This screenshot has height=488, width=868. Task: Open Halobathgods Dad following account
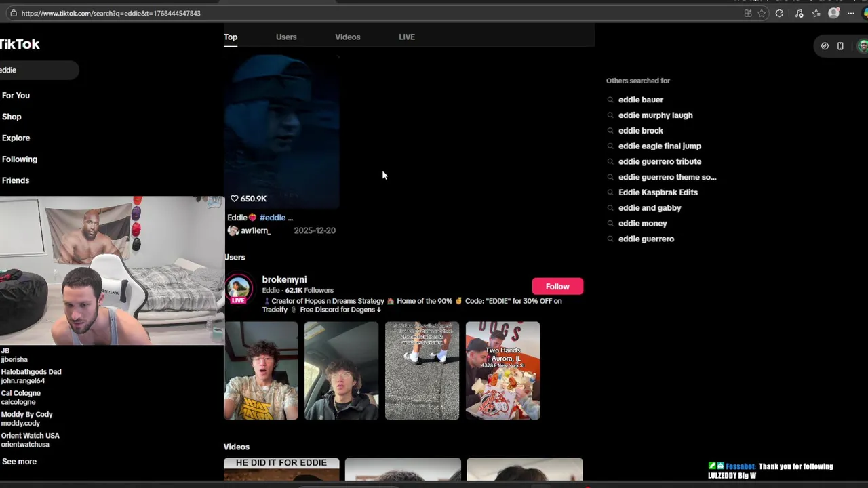point(31,376)
